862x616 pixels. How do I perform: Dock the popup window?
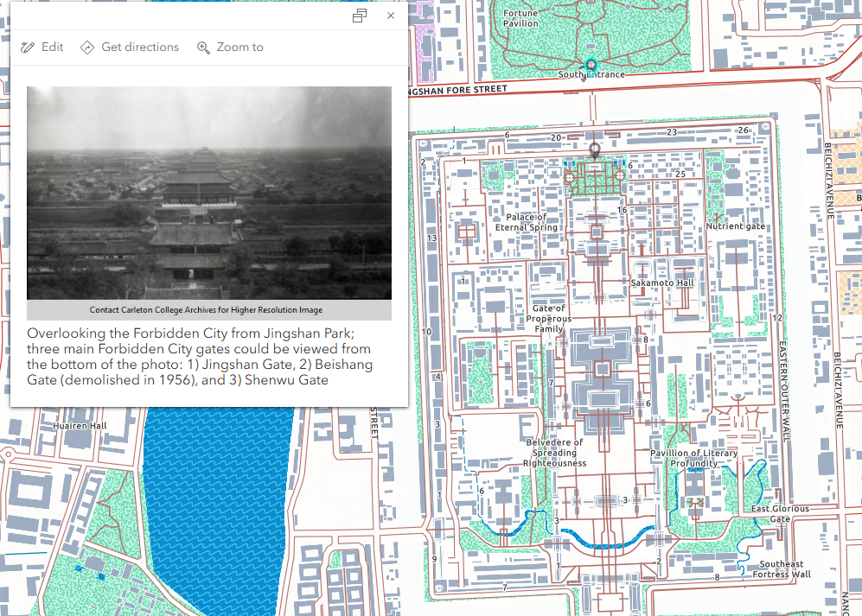click(360, 16)
